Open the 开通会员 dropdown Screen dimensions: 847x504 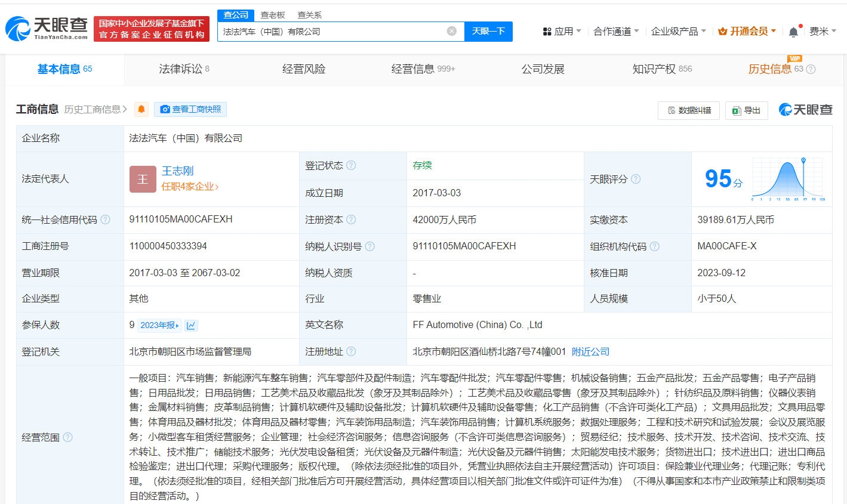(747, 32)
